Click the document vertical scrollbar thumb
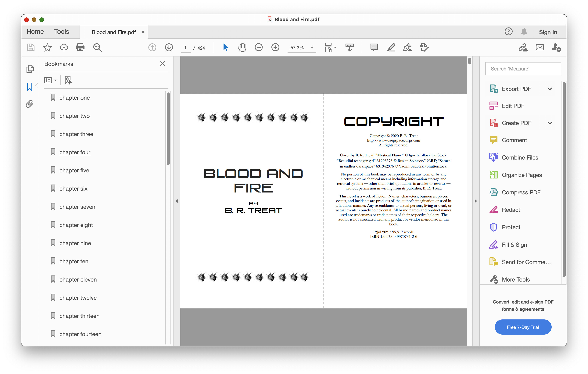Image resolution: width=588 pixels, height=374 pixels. click(x=470, y=61)
